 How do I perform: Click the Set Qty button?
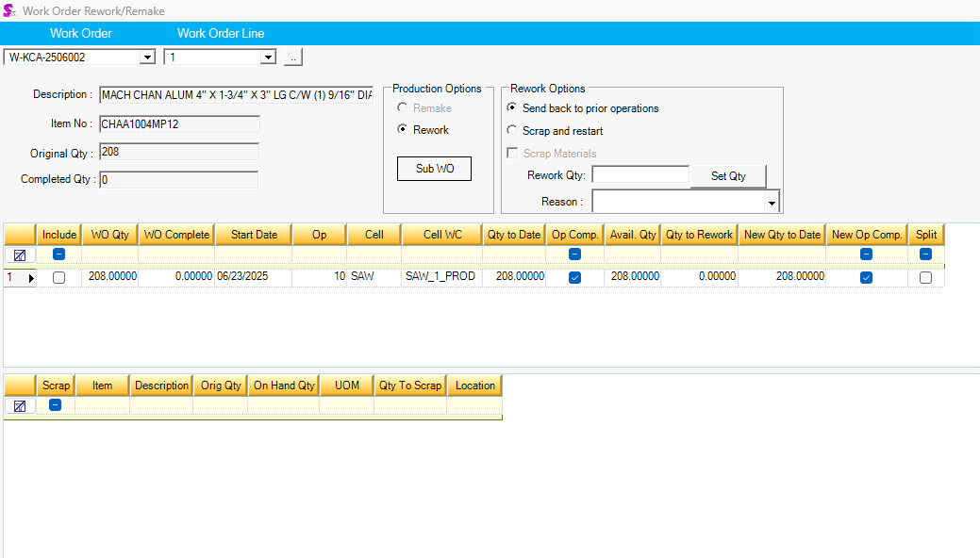[728, 176]
